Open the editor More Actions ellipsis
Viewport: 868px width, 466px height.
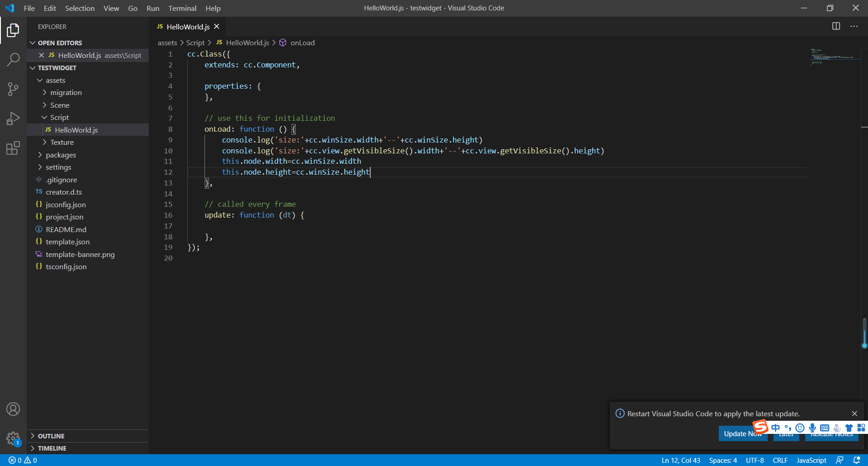[x=854, y=26]
